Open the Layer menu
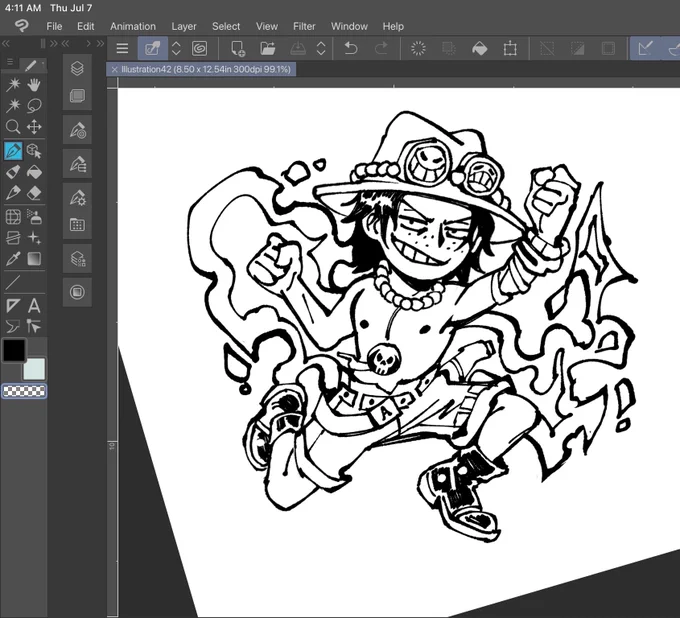This screenshot has width=680, height=618. [184, 26]
